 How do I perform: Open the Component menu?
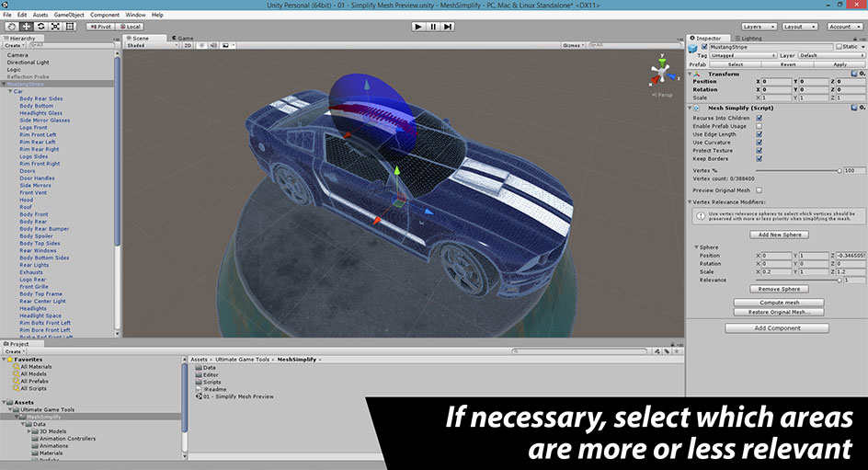click(105, 15)
